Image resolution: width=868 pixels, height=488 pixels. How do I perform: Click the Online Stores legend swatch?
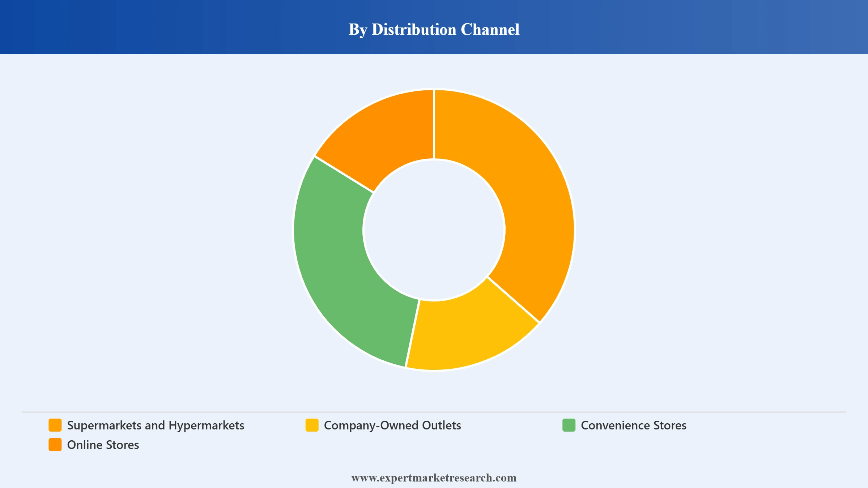[x=55, y=445]
